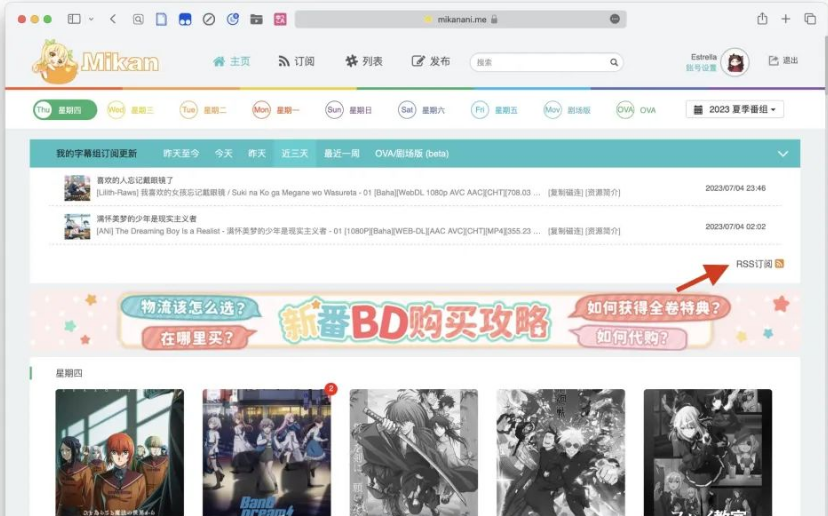Switch to the 昨天至今 tab
The image size is (828, 516).
(x=181, y=153)
